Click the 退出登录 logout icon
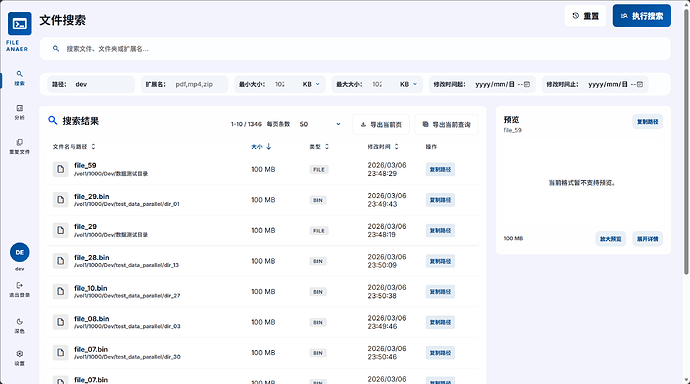This screenshot has width=690, height=384. 19,285
